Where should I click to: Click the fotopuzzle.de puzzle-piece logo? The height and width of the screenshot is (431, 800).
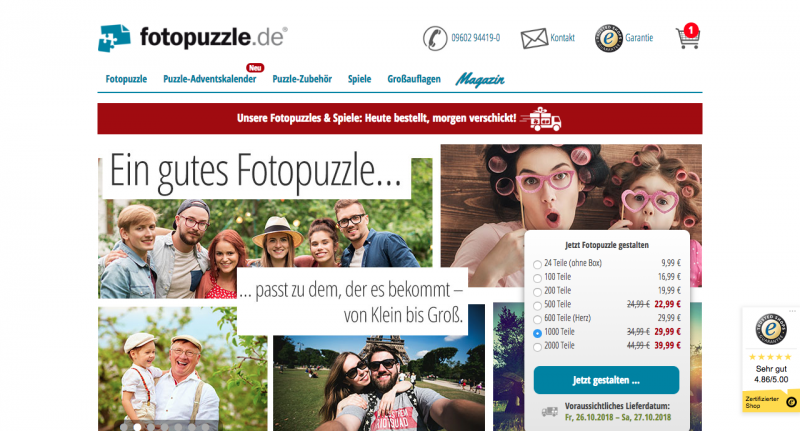click(114, 38)
